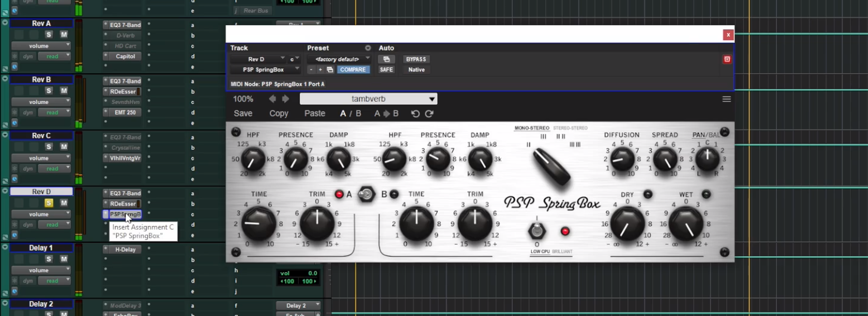This screenshot has height=316, width=868.
Task: Go to next preset arrow
Action: click(x=285, y=99)
